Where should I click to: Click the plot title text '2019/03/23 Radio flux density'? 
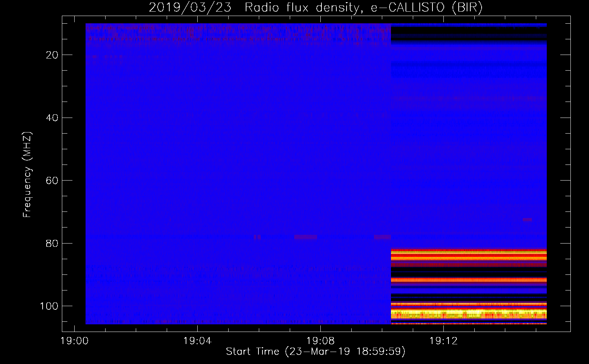click(254, 8)
